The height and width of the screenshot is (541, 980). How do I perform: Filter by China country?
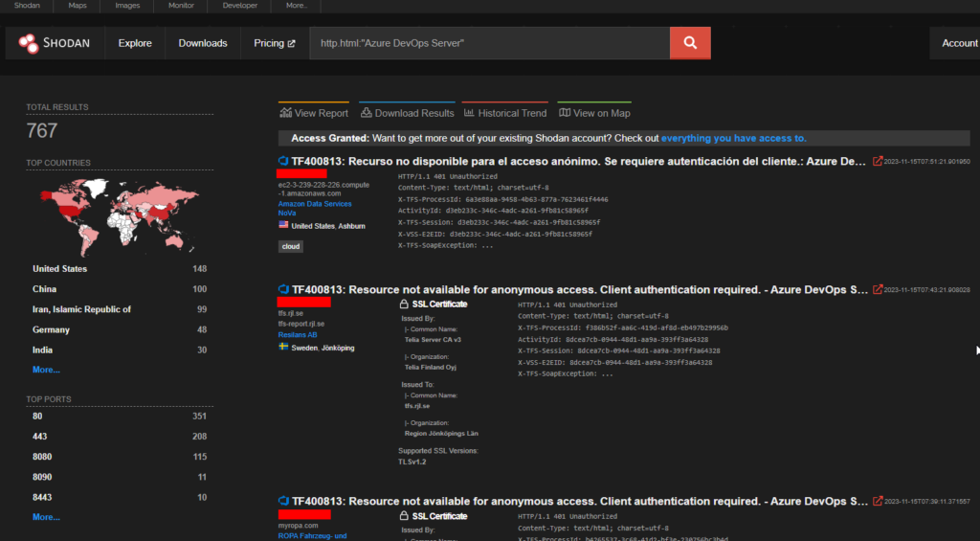(x=120, y=289)
